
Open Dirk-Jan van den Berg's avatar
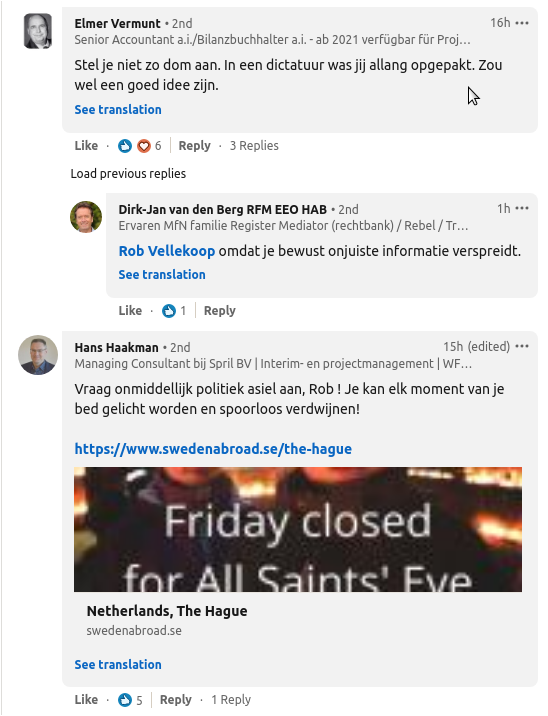pos(86,217)
